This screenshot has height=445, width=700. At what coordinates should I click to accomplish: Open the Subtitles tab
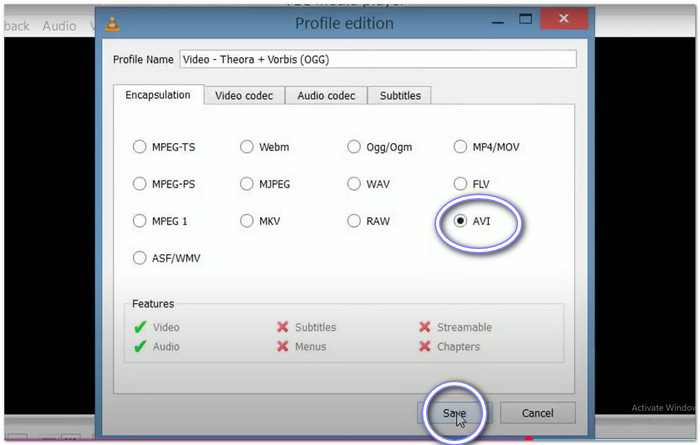(x=400, y=96)
